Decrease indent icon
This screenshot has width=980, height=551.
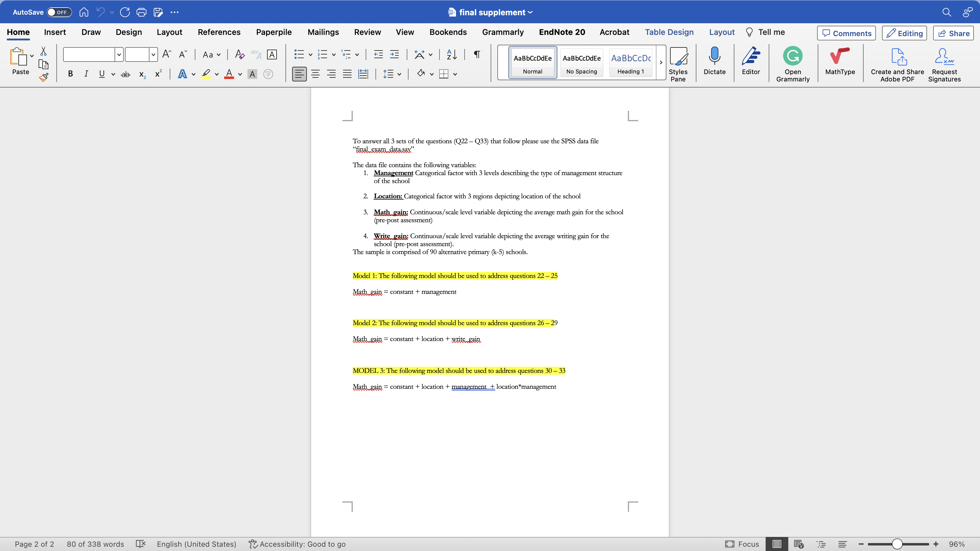click(x=378, y=54)
